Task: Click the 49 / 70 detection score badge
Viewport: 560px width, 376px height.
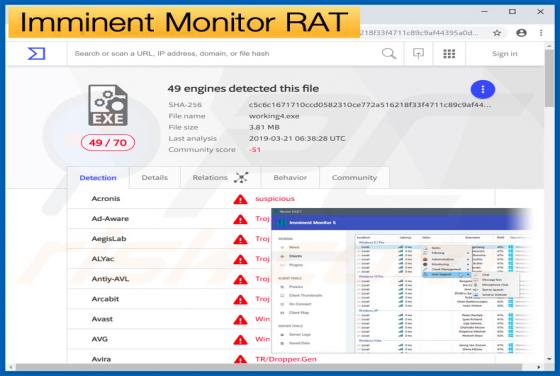Action: (108, 143)
